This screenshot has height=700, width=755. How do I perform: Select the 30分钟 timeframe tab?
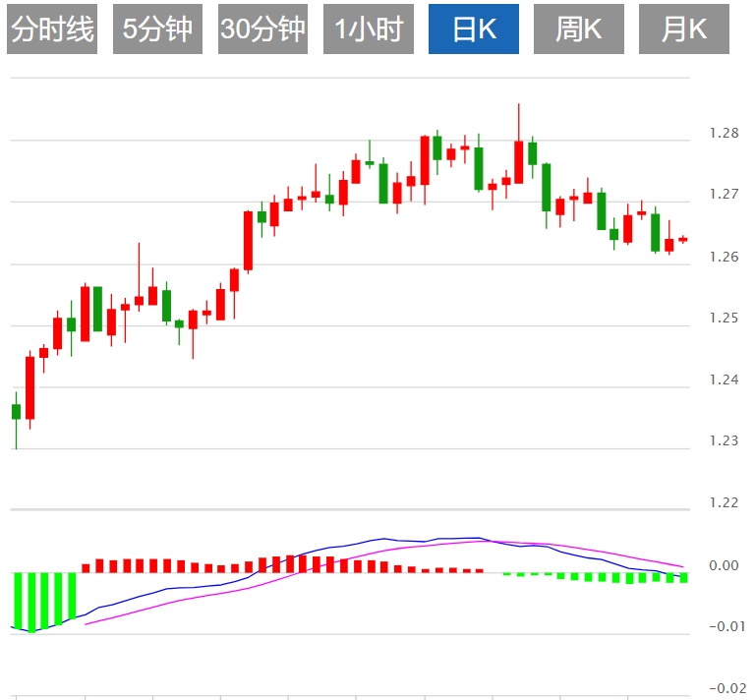[262, 29]
